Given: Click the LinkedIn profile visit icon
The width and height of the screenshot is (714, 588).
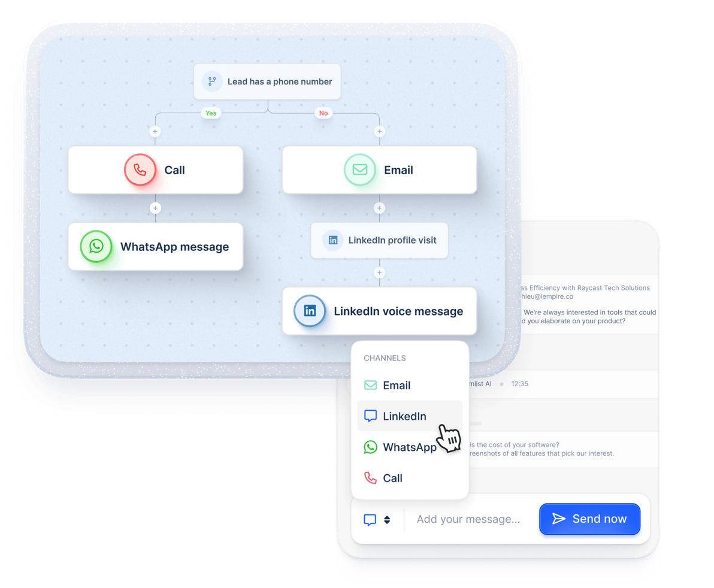Looking at the screenshot, I should click(333, 240).
